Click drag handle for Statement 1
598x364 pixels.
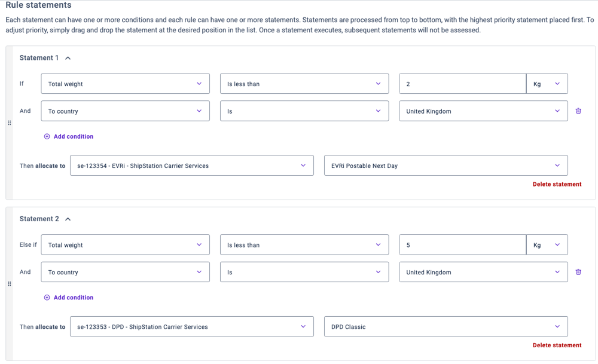click(x=10, y=123)
